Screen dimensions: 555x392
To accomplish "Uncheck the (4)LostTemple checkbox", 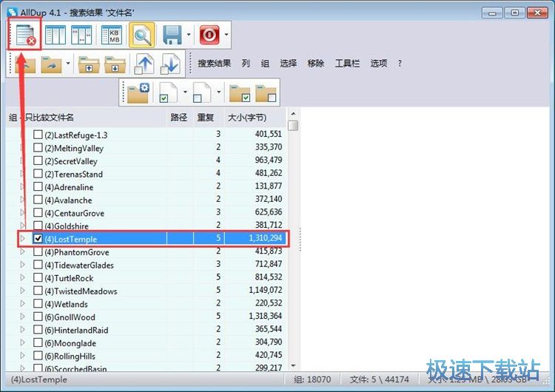I will click(x=38, y=238).
